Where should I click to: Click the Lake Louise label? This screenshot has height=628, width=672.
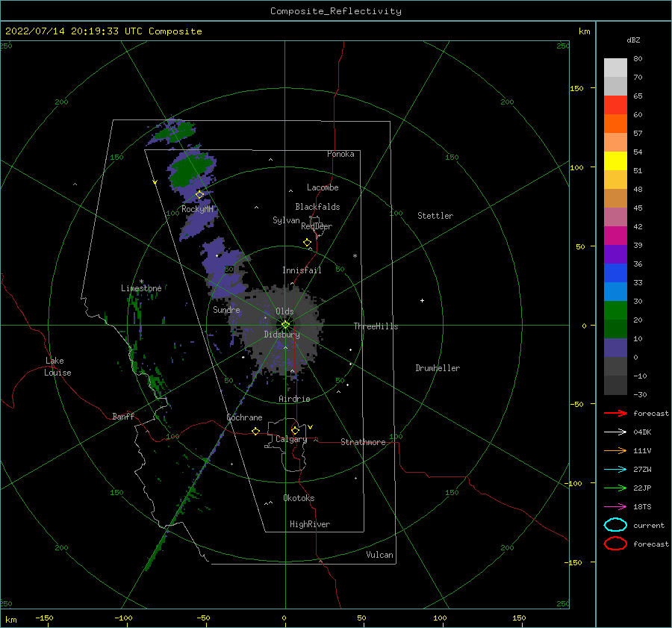pyautogui.click(x=57, y=367)
